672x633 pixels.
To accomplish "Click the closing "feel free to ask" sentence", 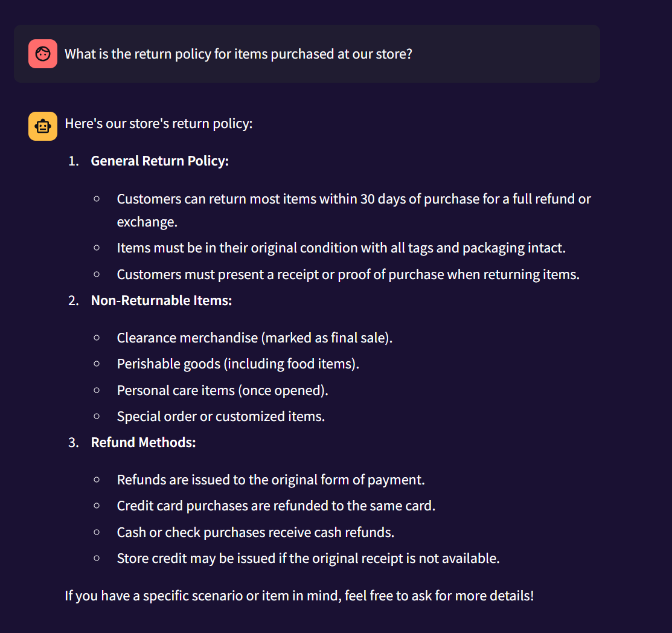I will pos(299,596).
